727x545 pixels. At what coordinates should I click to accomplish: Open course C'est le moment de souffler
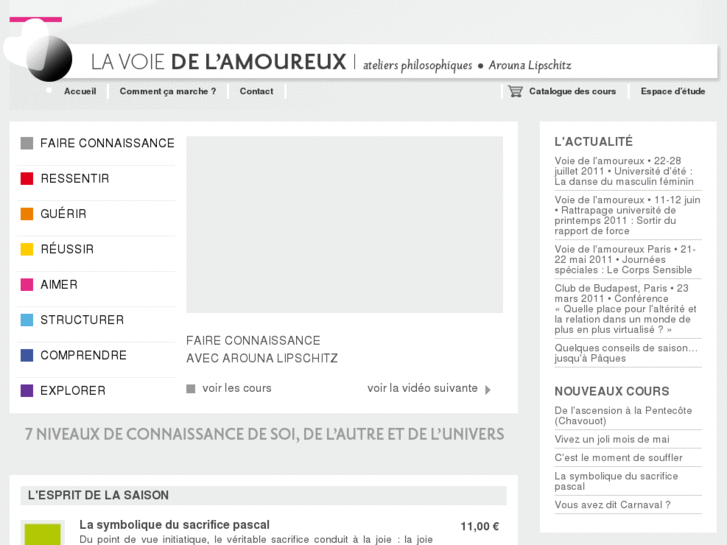pos(619,458)
